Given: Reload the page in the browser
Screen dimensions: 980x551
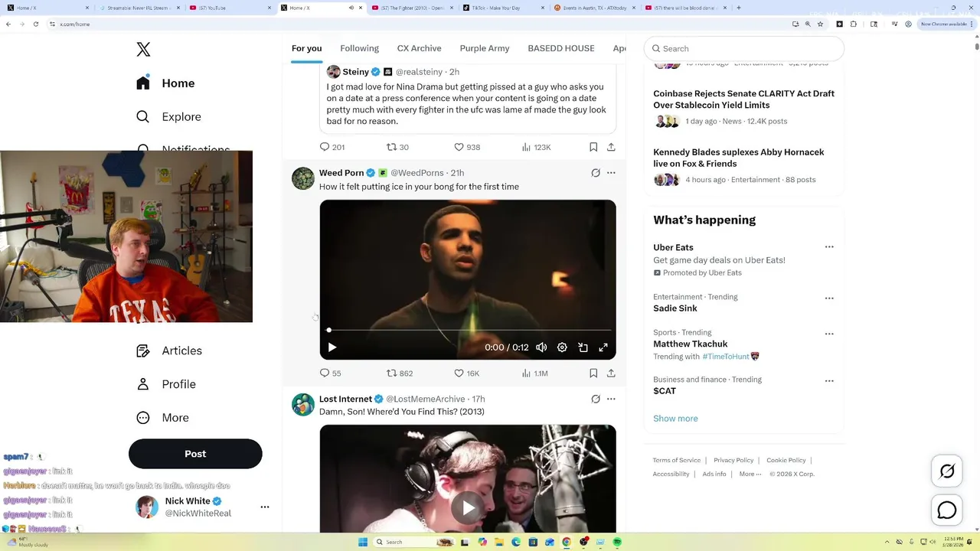Looking at the screenshot, I should (x=35, y=24).
